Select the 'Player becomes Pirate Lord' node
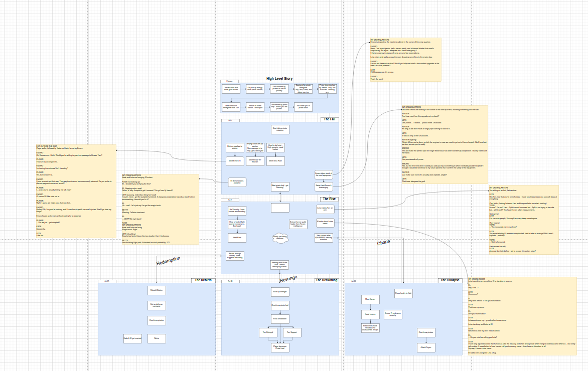Viewport: 588px width, 371px height. tap(280, 347)
